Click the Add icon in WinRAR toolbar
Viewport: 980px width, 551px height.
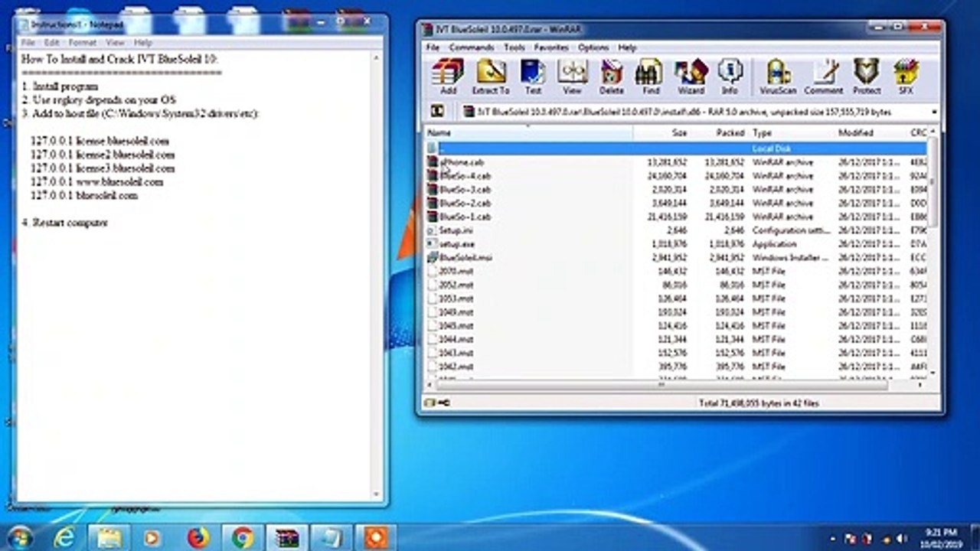tap(448, 77)
